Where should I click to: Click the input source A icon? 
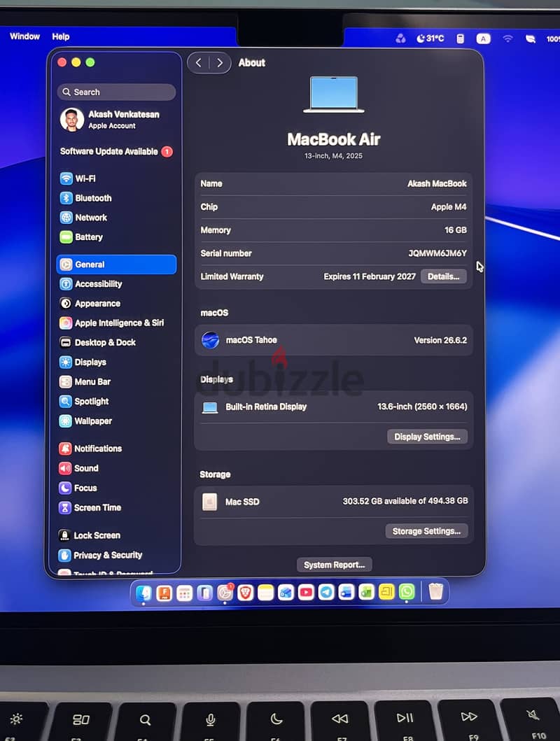click(x=483, y=38)
